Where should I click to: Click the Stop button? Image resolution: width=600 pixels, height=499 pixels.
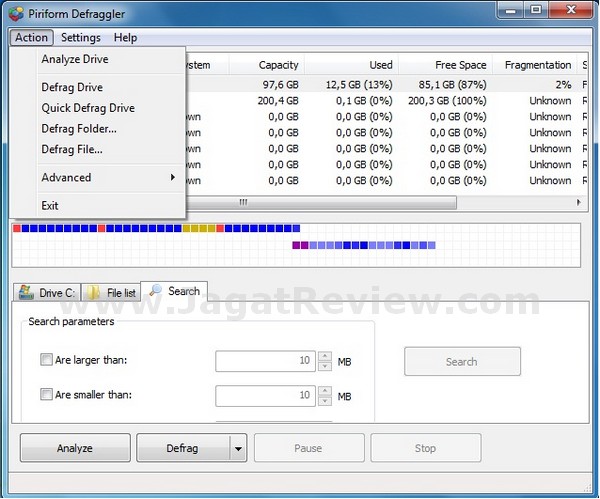point(425,449)
